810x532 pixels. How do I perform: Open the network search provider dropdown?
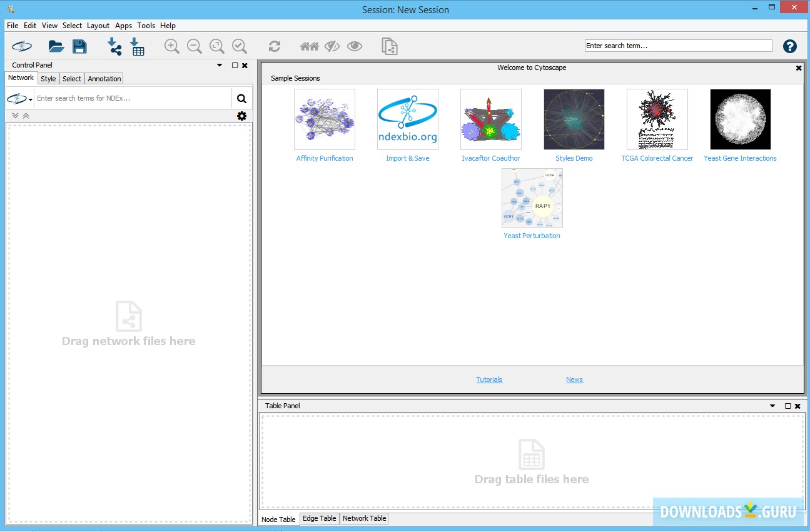click(x=19, y=99)
